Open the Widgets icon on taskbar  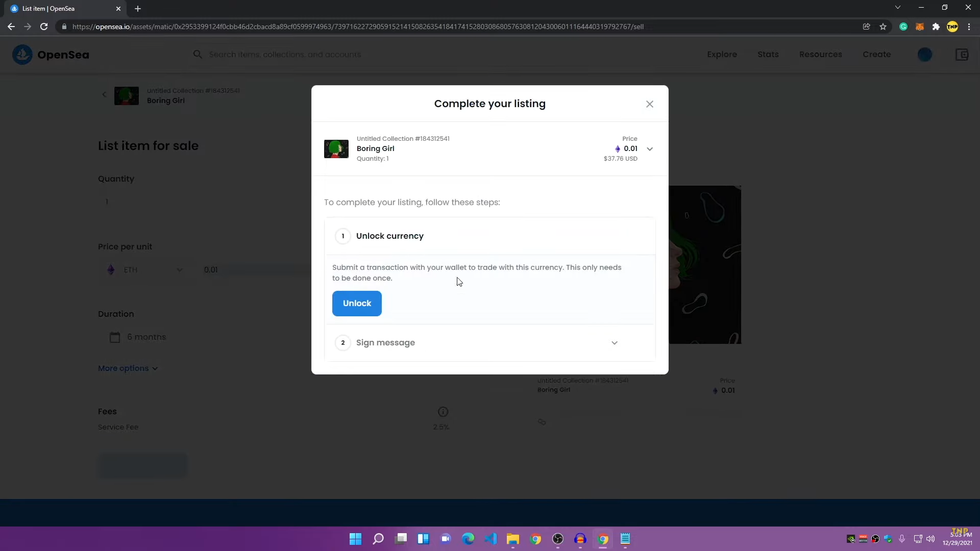click(423, 539)
